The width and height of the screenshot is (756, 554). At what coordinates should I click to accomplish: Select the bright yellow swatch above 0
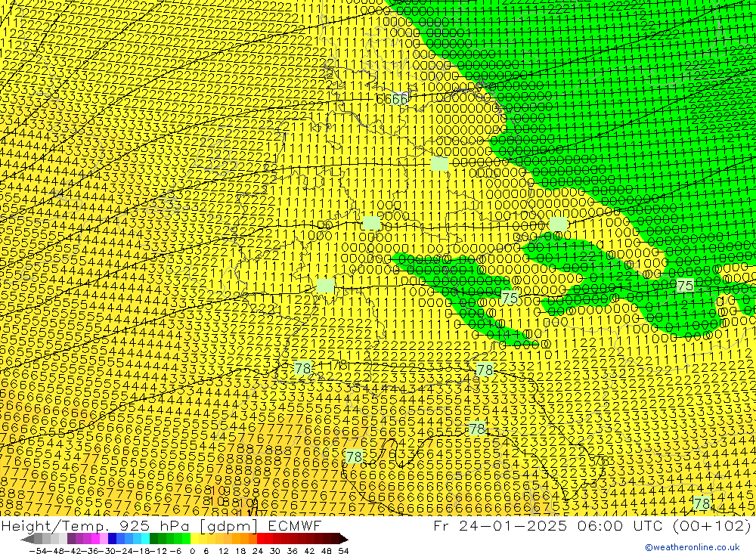[x=194, y=539]
